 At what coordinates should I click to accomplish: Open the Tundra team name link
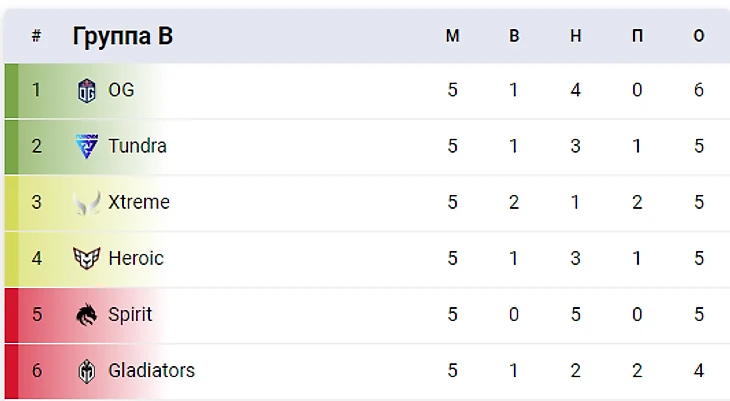pyautogui.click(x=137, y=147)
